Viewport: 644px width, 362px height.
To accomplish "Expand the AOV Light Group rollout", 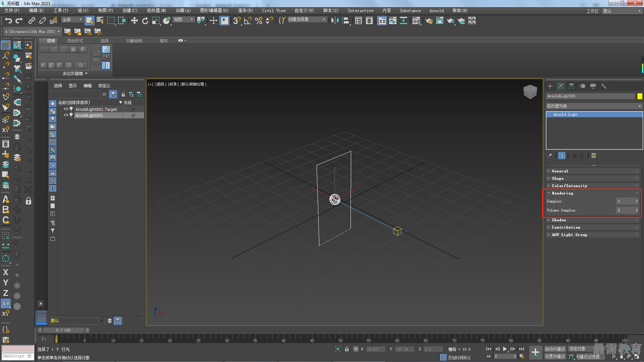I will [x=593, y=235].
